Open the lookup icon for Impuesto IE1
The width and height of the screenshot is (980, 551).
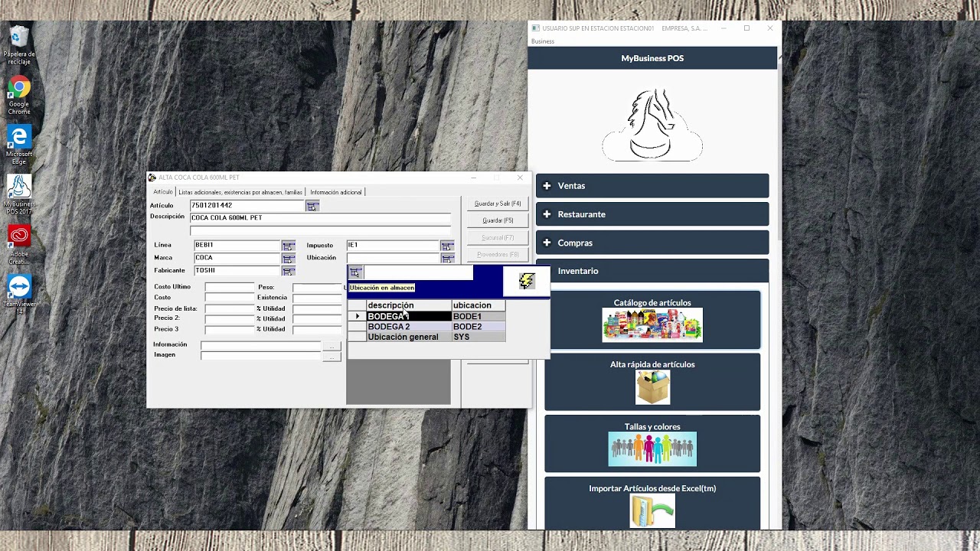pos(447,246)
